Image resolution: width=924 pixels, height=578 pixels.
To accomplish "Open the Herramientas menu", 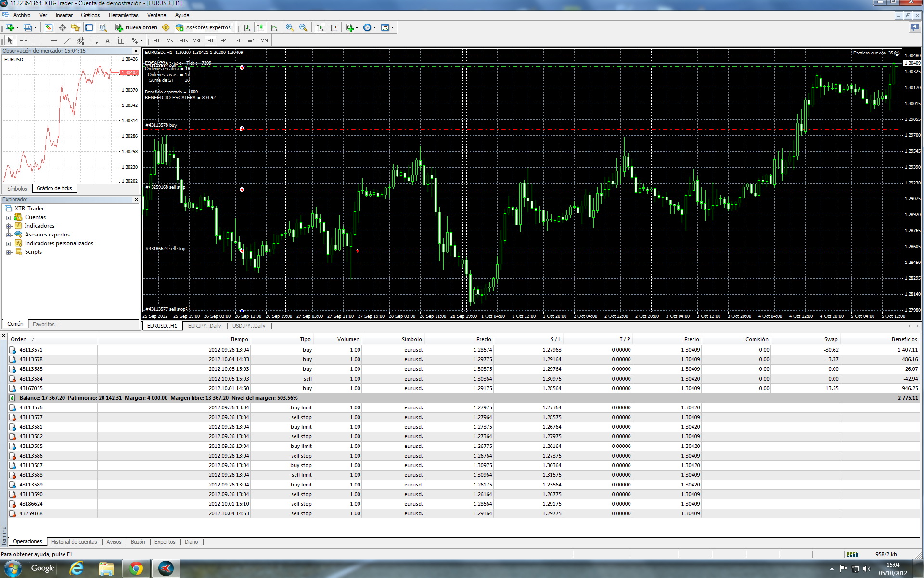I will [123, 15].
